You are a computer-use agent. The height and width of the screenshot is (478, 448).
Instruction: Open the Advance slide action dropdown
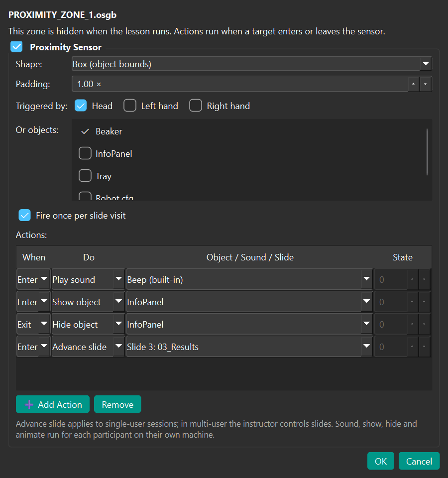click(88, 347)
